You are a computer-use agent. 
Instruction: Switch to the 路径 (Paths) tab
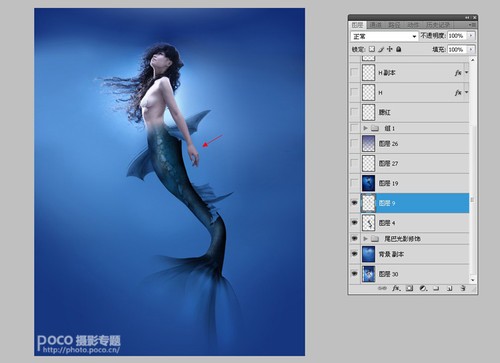394,25
